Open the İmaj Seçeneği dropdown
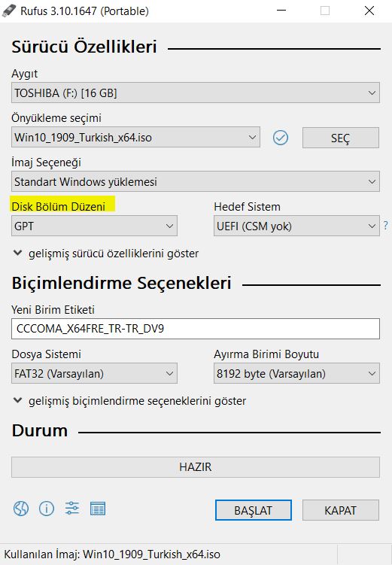This screenshot has height=565, width=392. click(x=196, y=181)
